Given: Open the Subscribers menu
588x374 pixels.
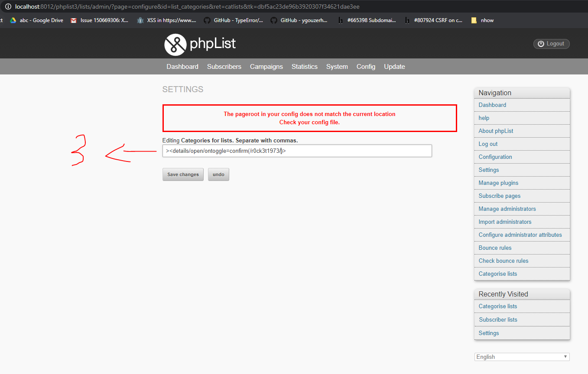Looking at the screenshot, I should click(224, 67).
